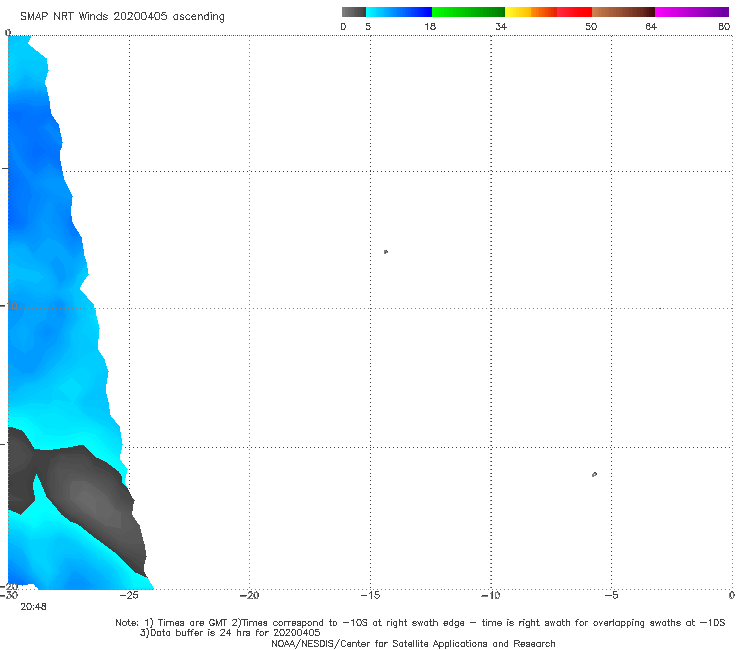
Task: Click the swath time label '20:48'
Action: 34,607
